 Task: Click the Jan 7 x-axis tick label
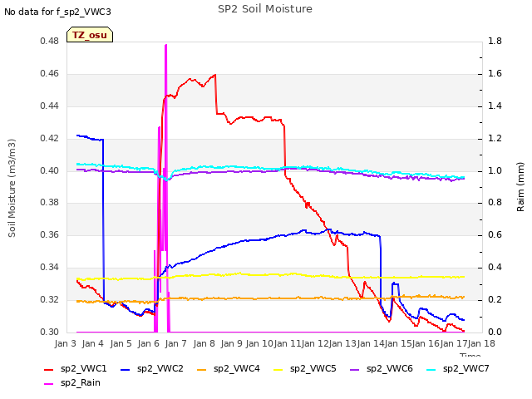tap(175, 343)
